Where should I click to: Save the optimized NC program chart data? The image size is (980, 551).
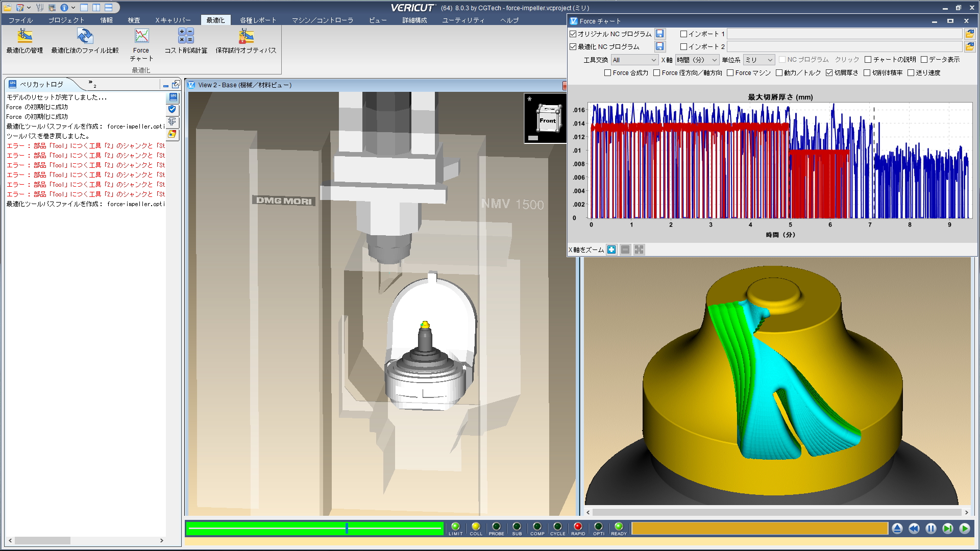point(659,46)
